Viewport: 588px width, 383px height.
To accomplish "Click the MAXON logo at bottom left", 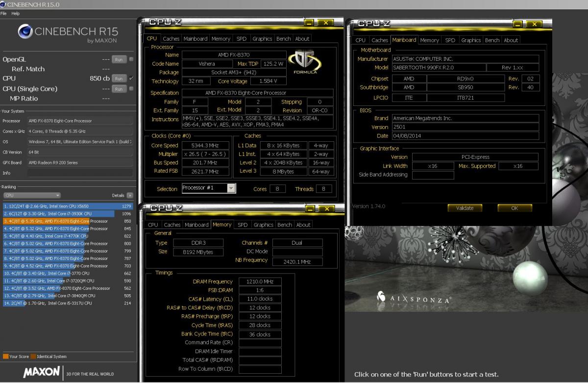I will [x=42, y=372].
